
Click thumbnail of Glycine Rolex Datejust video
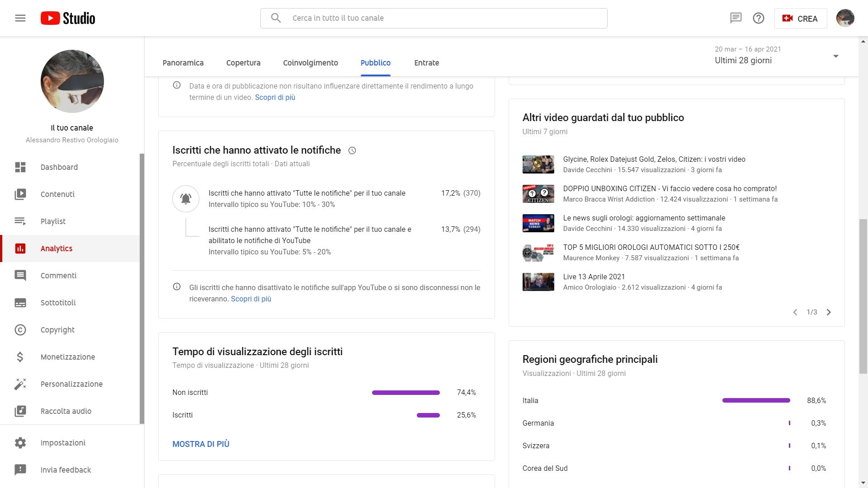pos(538,164)
